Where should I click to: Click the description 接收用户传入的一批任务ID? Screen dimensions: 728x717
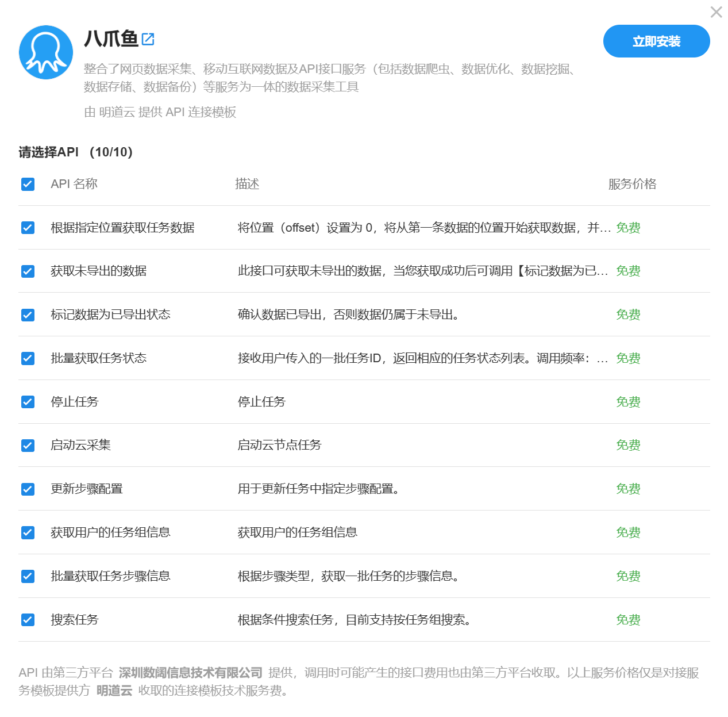click(x=423, y=358)
